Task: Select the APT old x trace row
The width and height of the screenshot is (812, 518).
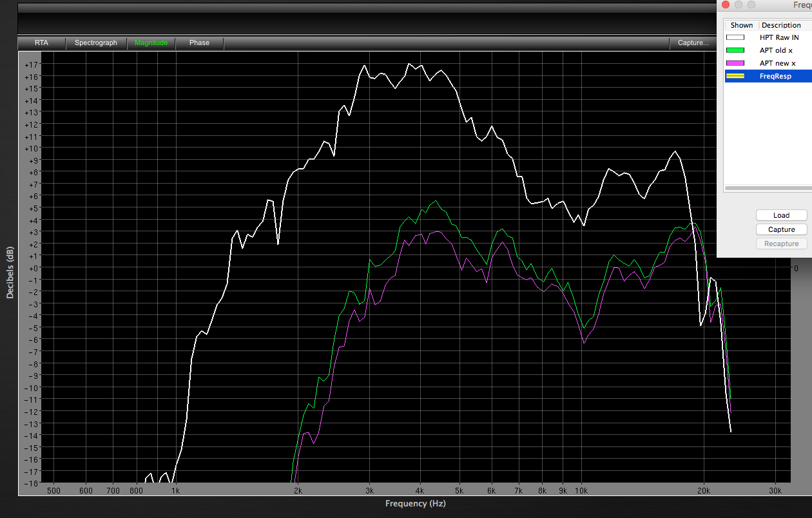Action: (x=768, y=50)
